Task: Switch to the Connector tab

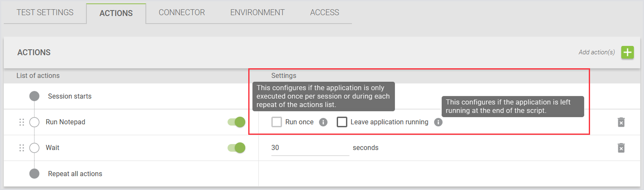Action: click(182, 12)
